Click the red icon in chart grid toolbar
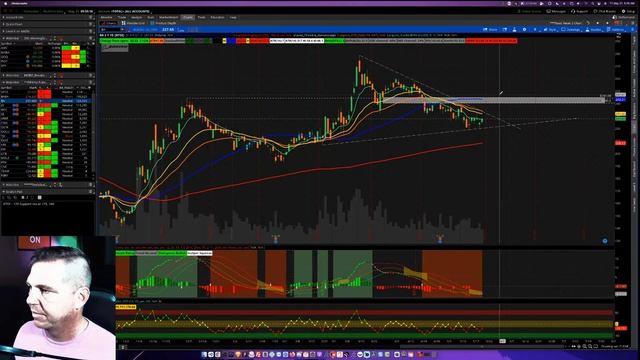This screenshot has width=640, height=360. point(617,23)
